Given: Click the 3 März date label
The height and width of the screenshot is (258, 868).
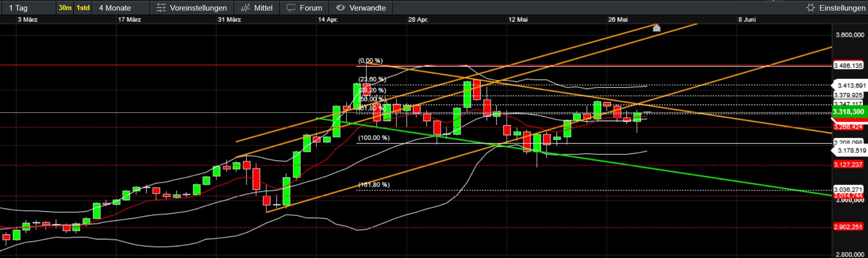Looking at the screenshot, I should [28, 20].
